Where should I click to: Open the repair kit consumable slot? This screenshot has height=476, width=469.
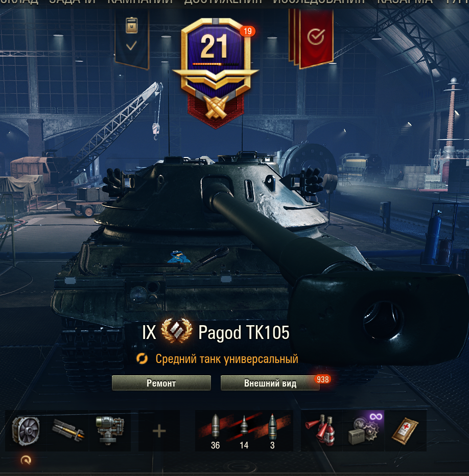364,430
